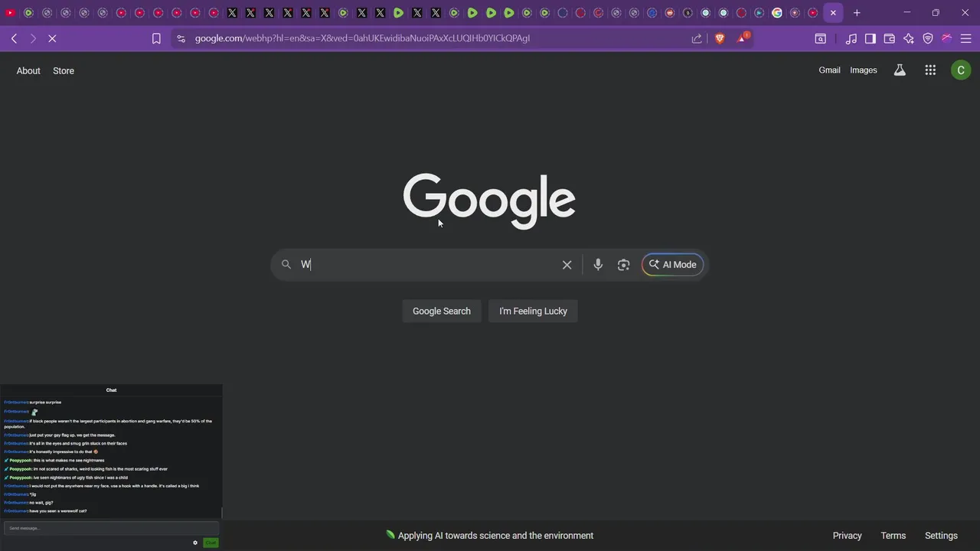Click the Google logo
Image resolution: width=980 pixels, height=551 pixels.
click(489, 201)
